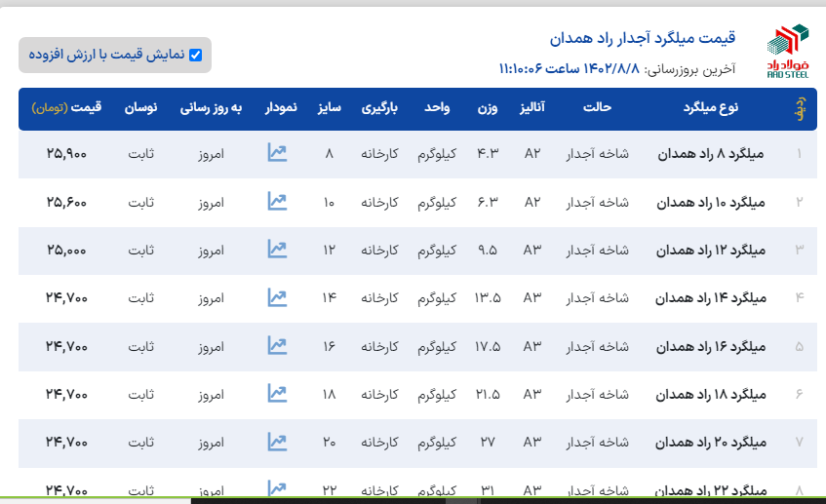Open میلگرد 20 راد همدان product link
Viewport: 826px width, 504px height.
(711, 443)
